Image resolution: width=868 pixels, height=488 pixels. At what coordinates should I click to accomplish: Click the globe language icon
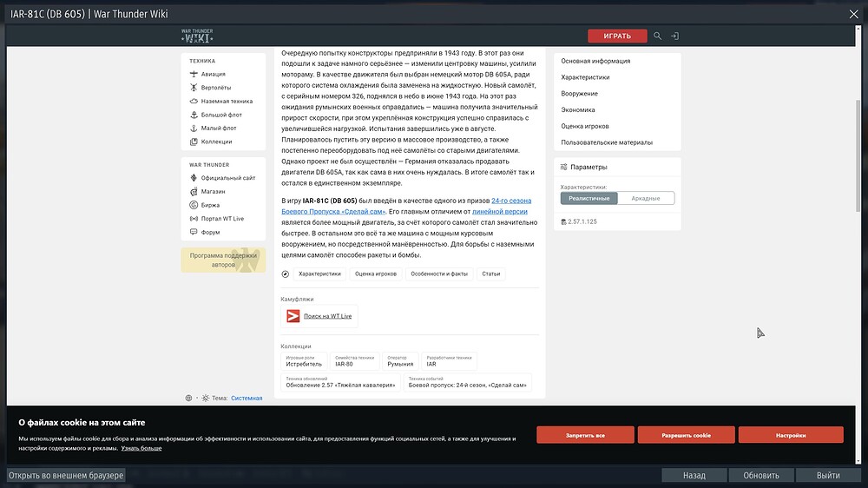pyautogui.click(x=188, y=398)
